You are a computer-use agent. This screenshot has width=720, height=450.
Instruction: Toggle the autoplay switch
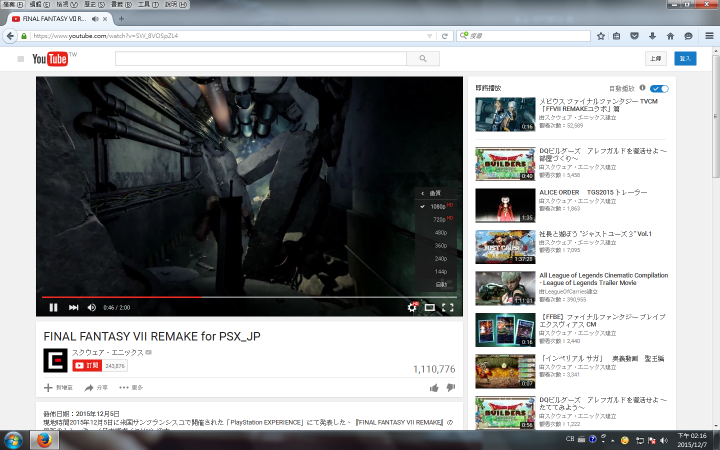(659, 88)
